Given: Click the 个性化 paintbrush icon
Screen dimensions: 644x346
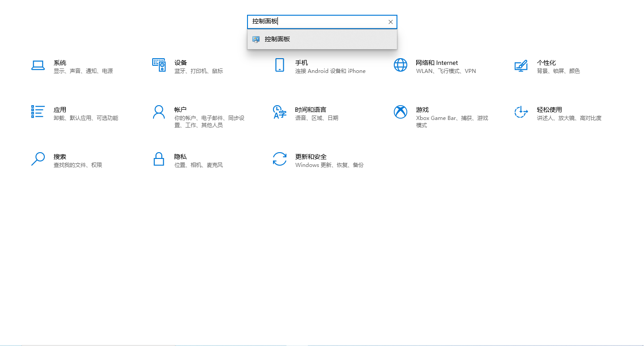Looking at the screenshot, I should [x=520, y=66].
